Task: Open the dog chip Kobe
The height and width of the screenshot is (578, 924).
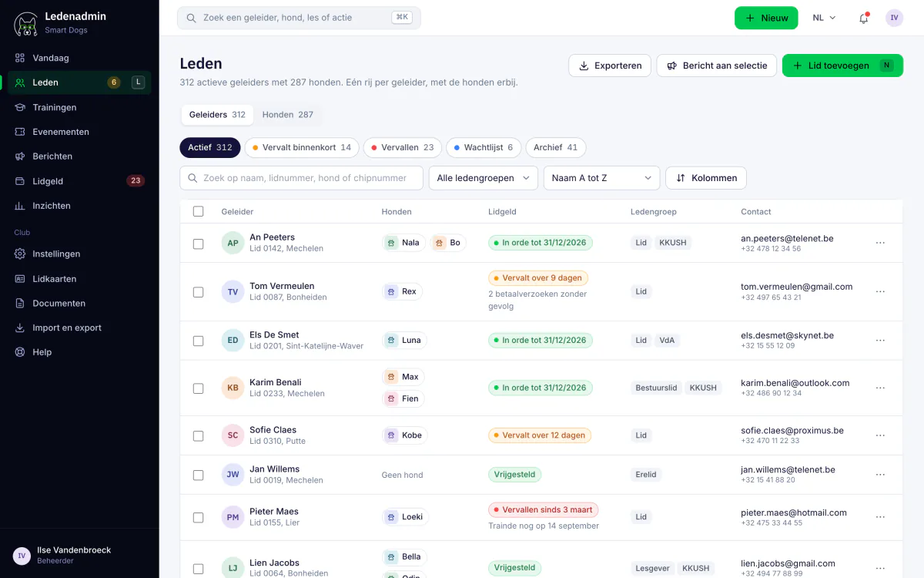Action: [405, 435]
